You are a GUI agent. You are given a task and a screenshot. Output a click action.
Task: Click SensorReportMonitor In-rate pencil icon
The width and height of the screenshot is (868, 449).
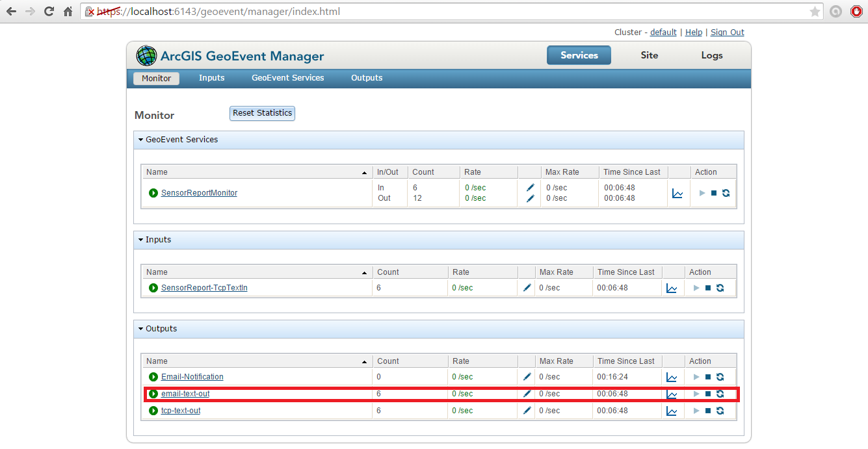[x=531, y=188]
